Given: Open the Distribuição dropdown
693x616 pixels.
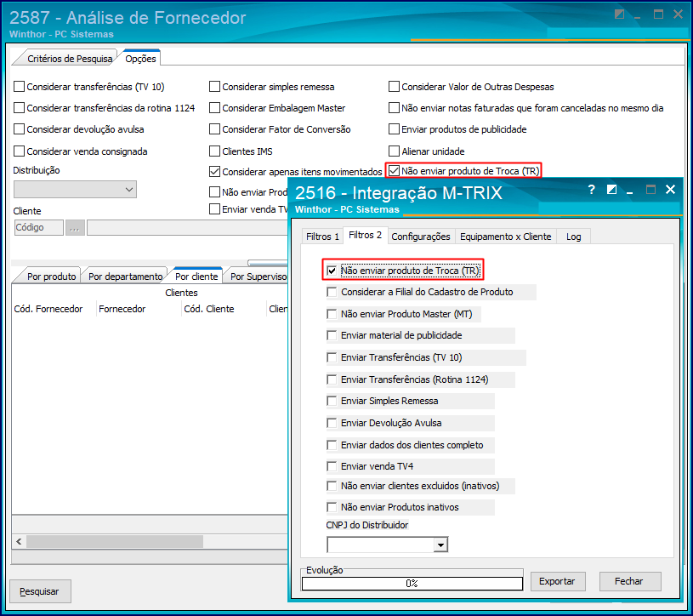Looking at the screenshot, I should tap(75, 189).
